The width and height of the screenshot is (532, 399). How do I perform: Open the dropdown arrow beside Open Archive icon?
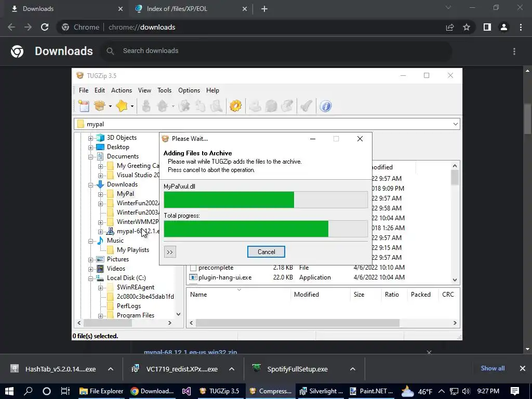coord(110,106)
